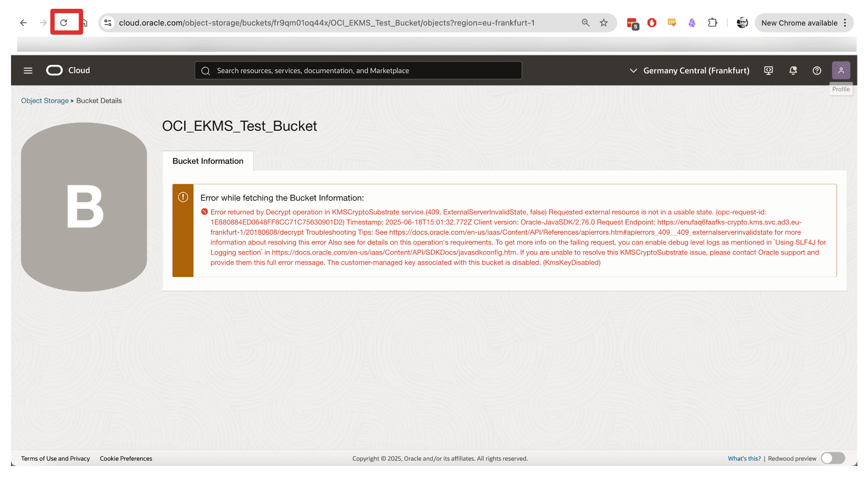Screen dimensions: 868x477
Task: Open the notifications bell icon
Action: (x=793, y=70)
